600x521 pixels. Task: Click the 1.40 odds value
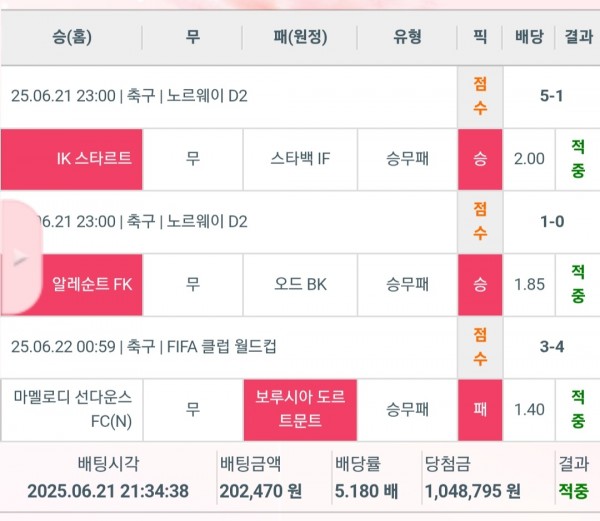point(529,408)
